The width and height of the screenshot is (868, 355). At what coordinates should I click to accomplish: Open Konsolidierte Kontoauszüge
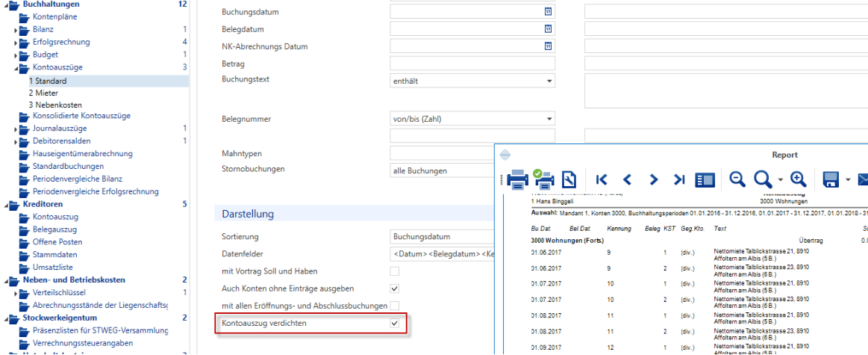(81, 116)
